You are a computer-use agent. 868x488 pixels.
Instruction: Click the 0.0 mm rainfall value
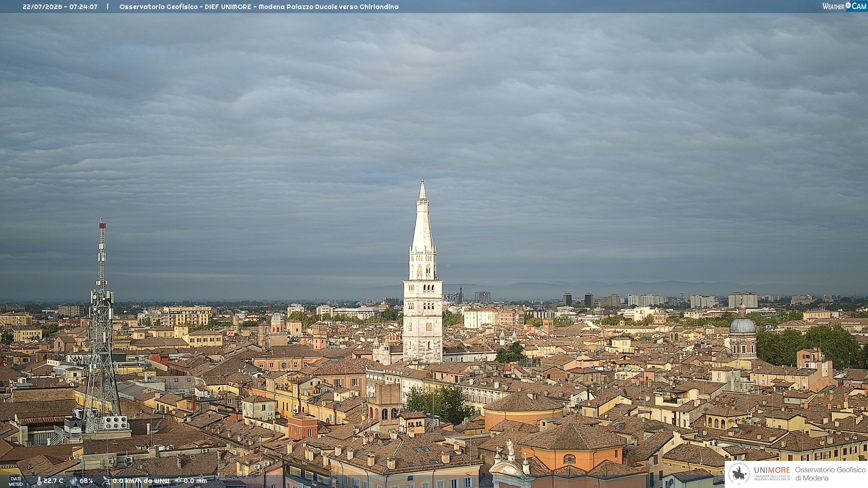click(x=195, y=481)
